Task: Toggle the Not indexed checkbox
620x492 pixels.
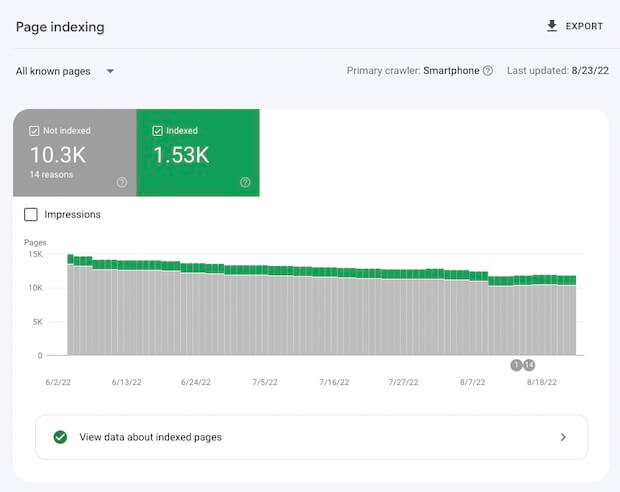Action: (35, 131)
